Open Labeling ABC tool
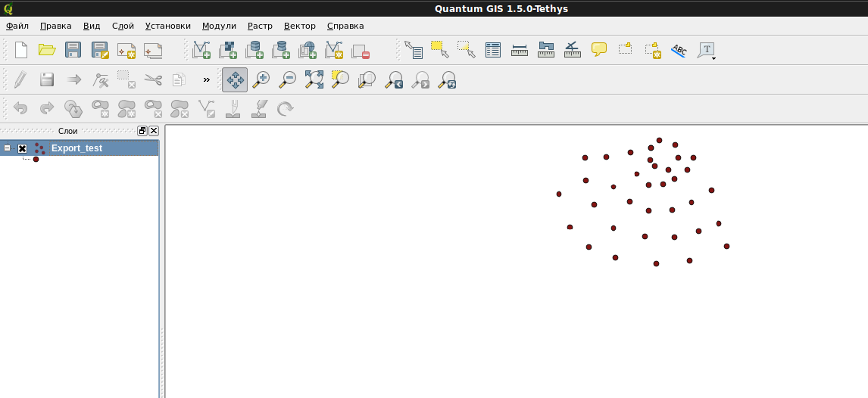The image size is (868, 398). [x=679, y=50]
